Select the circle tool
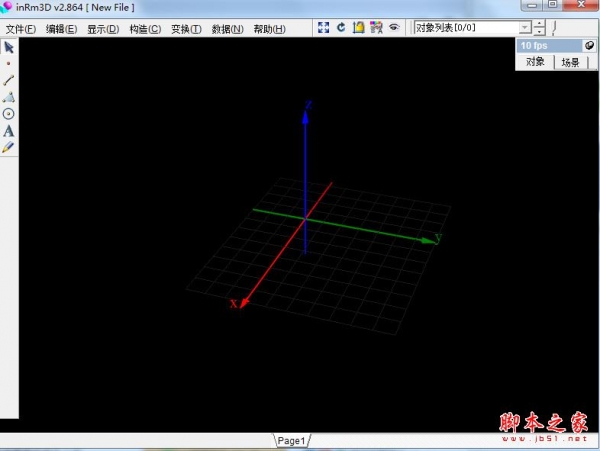 [9, 114]
